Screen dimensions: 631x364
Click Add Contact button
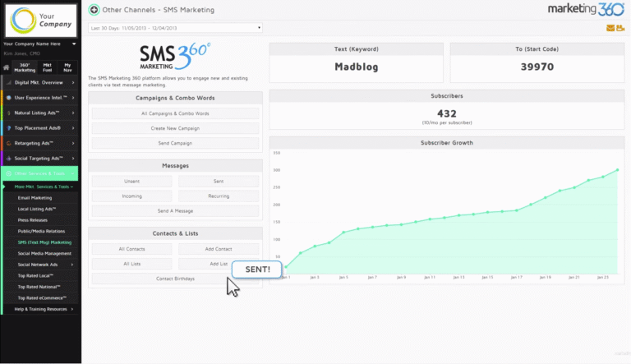219,249
